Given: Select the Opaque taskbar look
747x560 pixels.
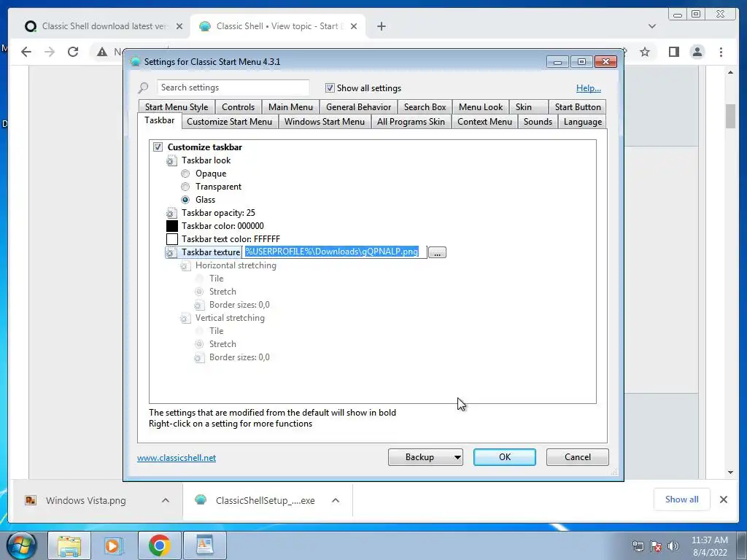Looking at the screenshot, I should [x=185, y=174].
